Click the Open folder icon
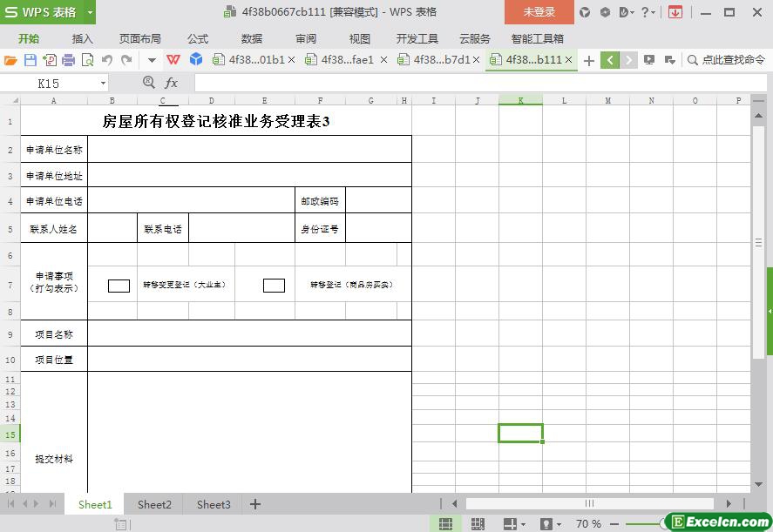 click(x=10, y=60)
